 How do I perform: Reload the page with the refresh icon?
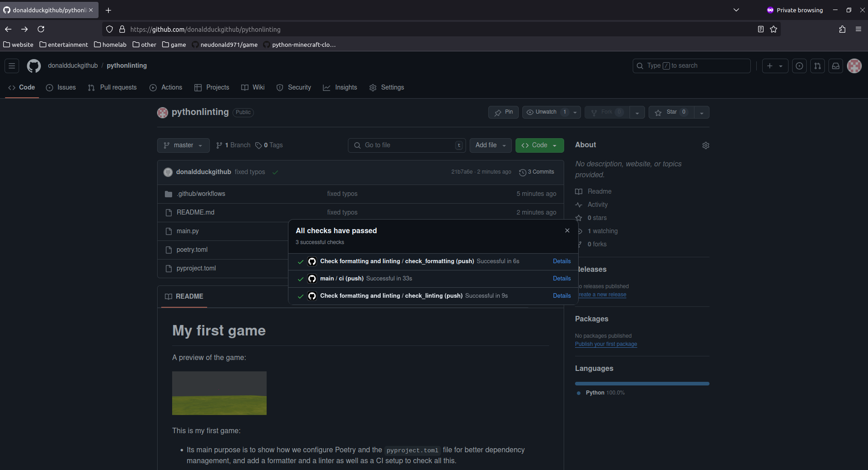tap(41, 29)
